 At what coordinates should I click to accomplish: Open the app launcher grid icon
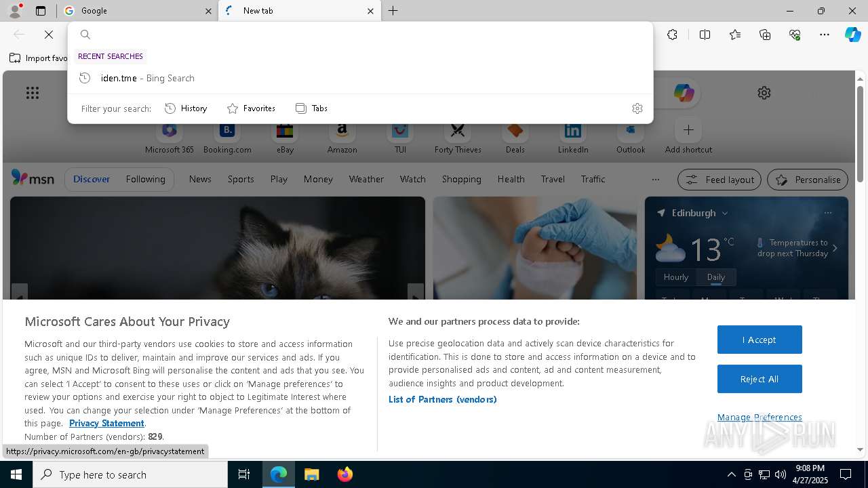[x=33, y=93]
